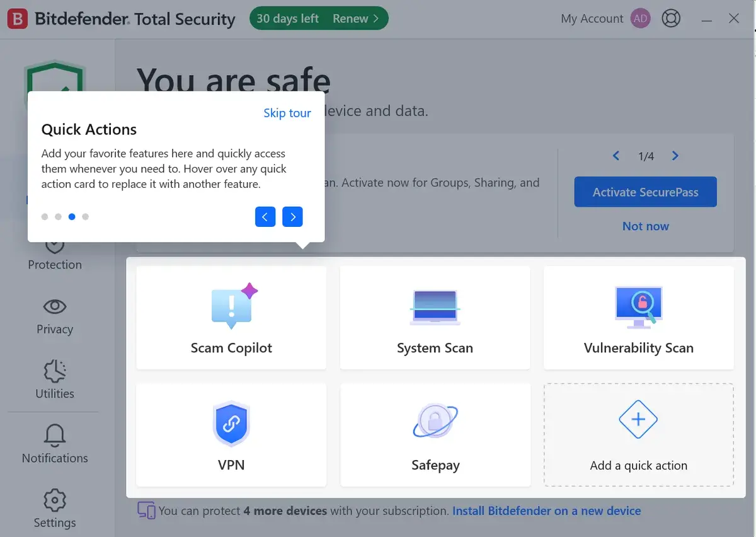Screen dimensions: 756x537
Task: Click the plus icon to add a quick action
Action: tap(638, 420)
